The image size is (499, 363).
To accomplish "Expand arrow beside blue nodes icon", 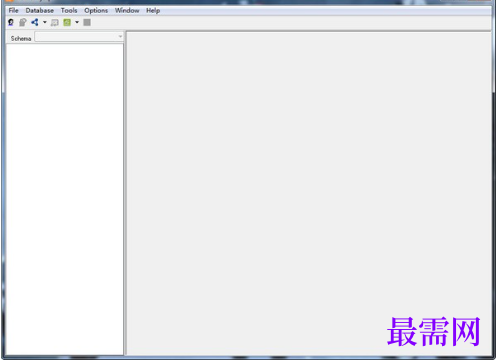I will pos(44,22).
